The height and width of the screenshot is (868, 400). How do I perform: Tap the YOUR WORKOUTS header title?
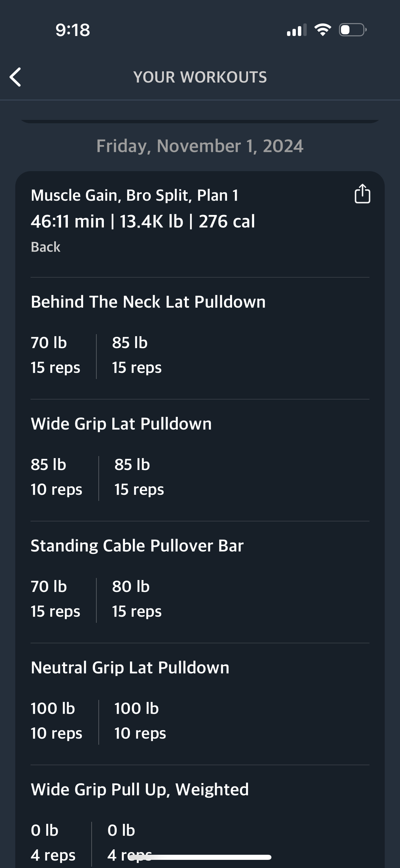click(200, 77)
